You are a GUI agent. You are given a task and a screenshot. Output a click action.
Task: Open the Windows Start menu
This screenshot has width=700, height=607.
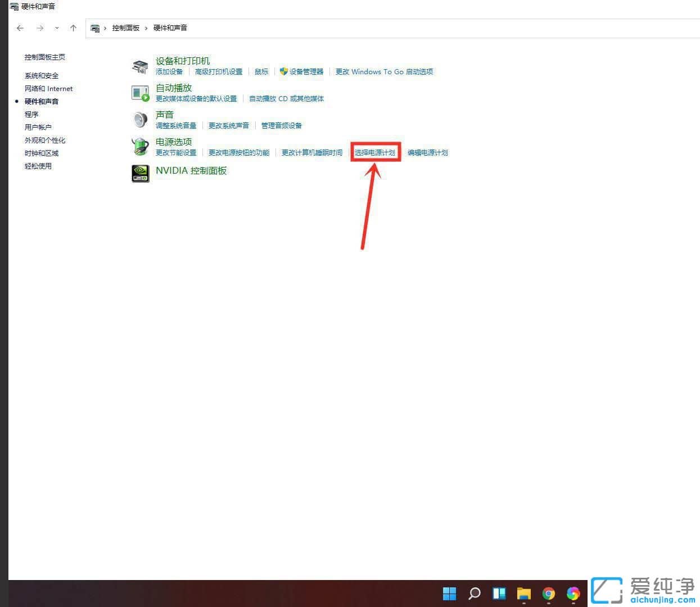(x=449, y=593)
